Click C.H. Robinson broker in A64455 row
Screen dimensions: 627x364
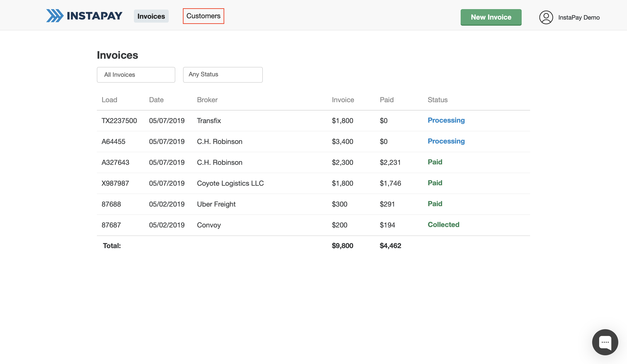219,141
